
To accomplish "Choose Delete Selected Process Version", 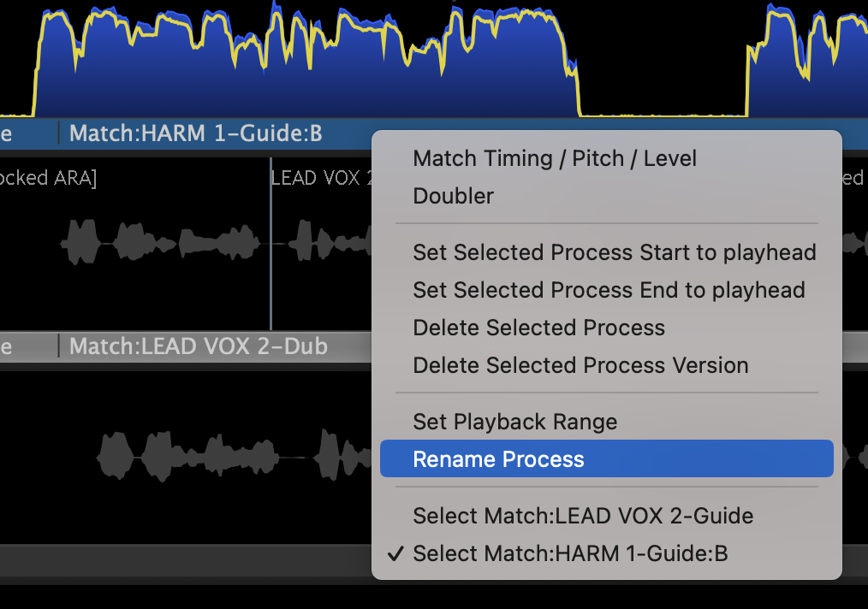I will coord(580,365).
